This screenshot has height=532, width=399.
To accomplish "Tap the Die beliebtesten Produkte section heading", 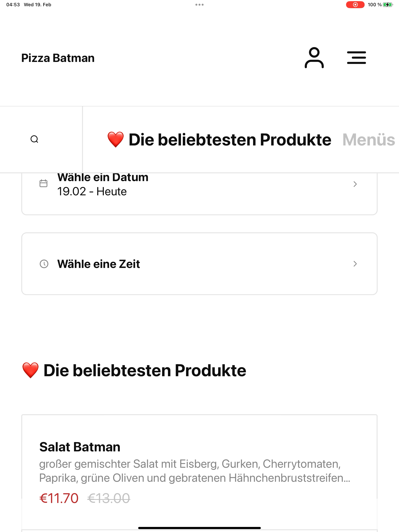I will [134, 370].
